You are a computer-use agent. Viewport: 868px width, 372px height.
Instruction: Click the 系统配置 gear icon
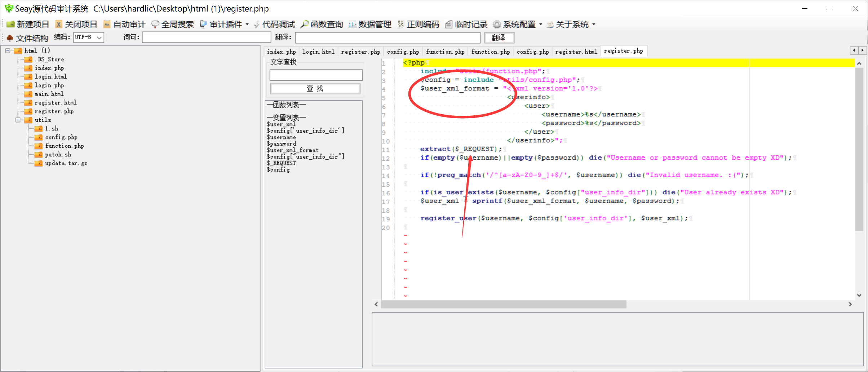click(x=497, y=25)
